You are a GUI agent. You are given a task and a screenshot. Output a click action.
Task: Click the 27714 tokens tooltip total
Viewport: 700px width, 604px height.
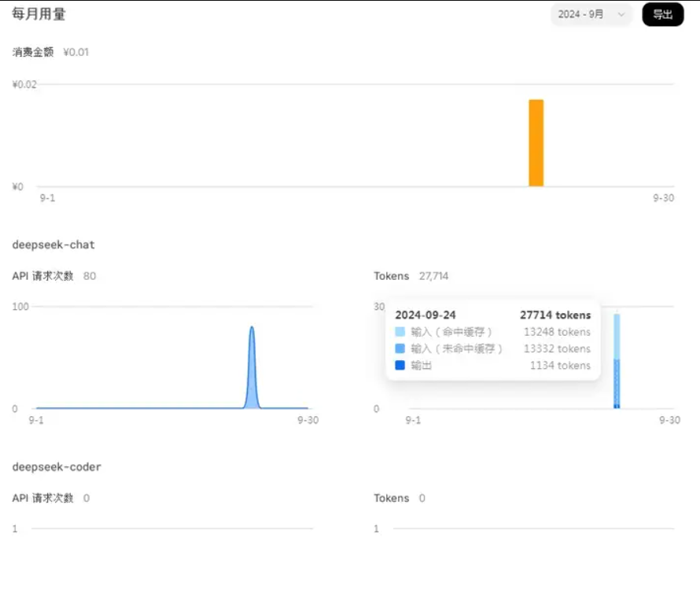[x=555, y=315]
